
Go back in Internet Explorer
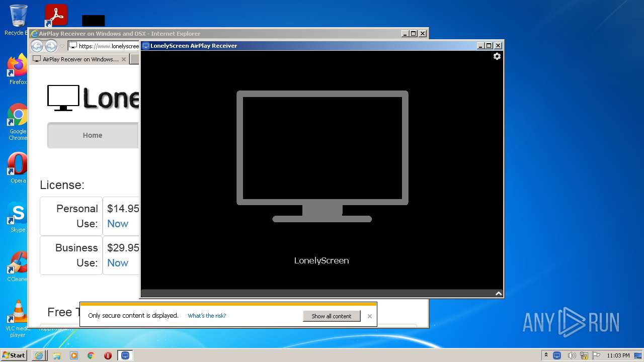click(37, 46)
